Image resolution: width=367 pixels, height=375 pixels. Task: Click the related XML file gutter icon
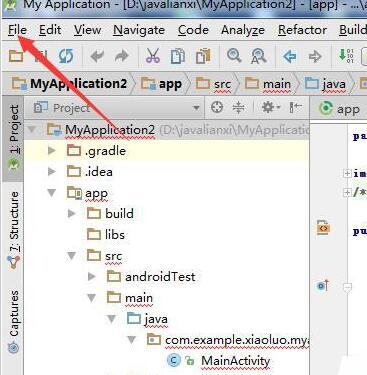pos(323,228)
